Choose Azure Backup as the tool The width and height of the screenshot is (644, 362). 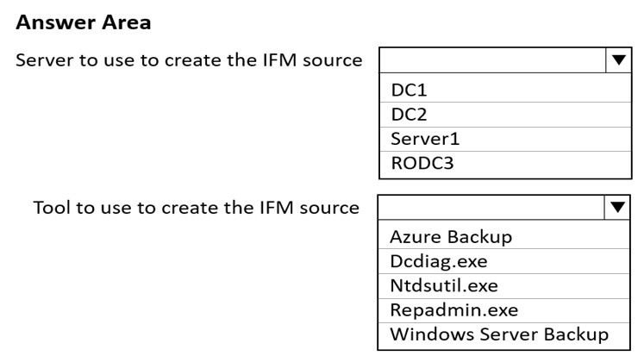(503, 237)
